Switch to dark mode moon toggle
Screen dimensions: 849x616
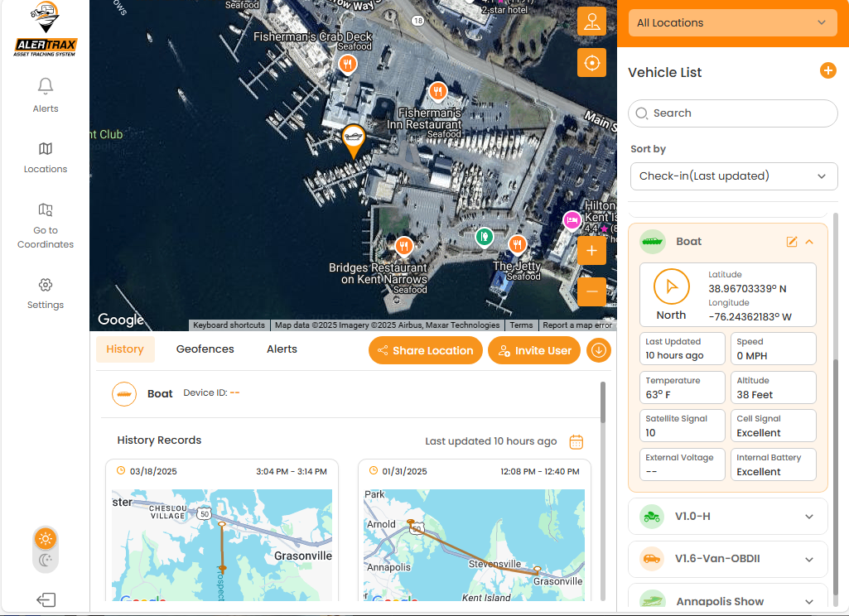click(x=46, y=561)
